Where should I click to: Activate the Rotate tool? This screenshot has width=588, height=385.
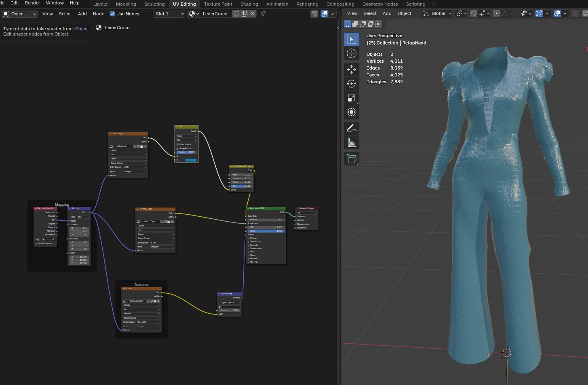[x=351, y=84]
